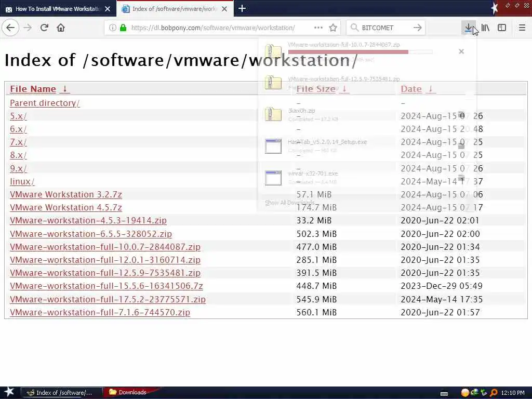Screen dimensions: 532x399
Task: Download VMware Workstation 4.5.7z
Action: coord(66,207)
